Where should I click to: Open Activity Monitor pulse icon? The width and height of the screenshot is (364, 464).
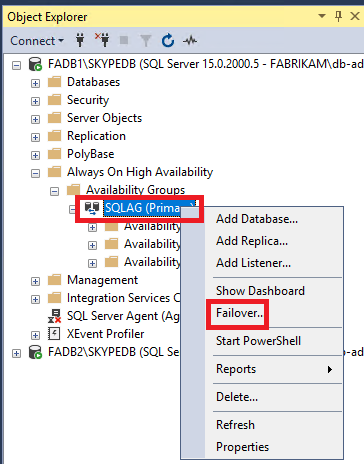pyautogui.click(x=190, y=41)
